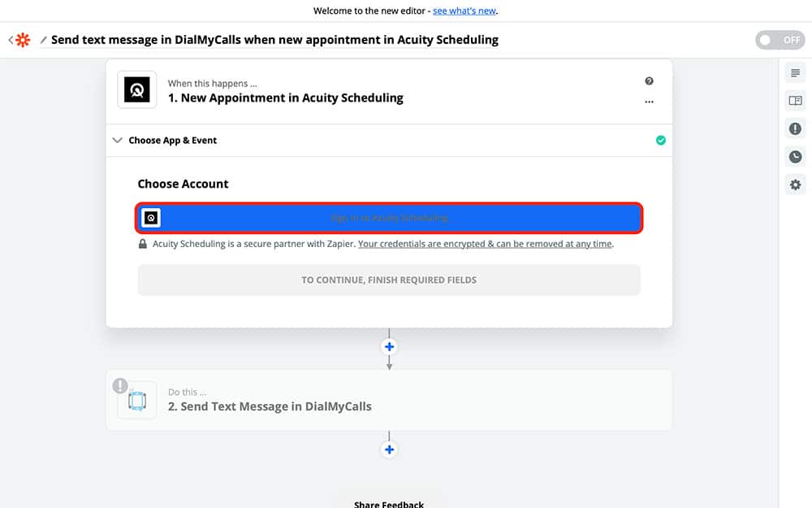Open the help question mark icon

pos(649,81)
